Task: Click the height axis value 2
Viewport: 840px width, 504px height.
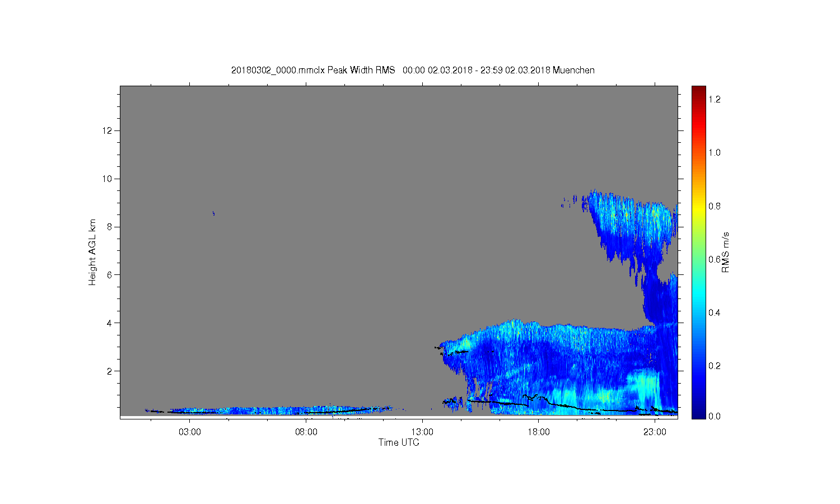Action: pyautogui.click(x=111, y=371)
